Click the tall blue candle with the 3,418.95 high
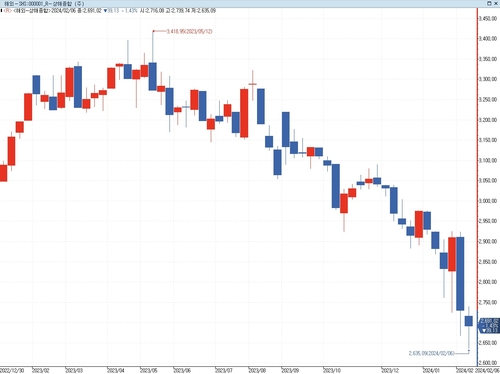The image size is (500, 374). (x=153, y=76)
